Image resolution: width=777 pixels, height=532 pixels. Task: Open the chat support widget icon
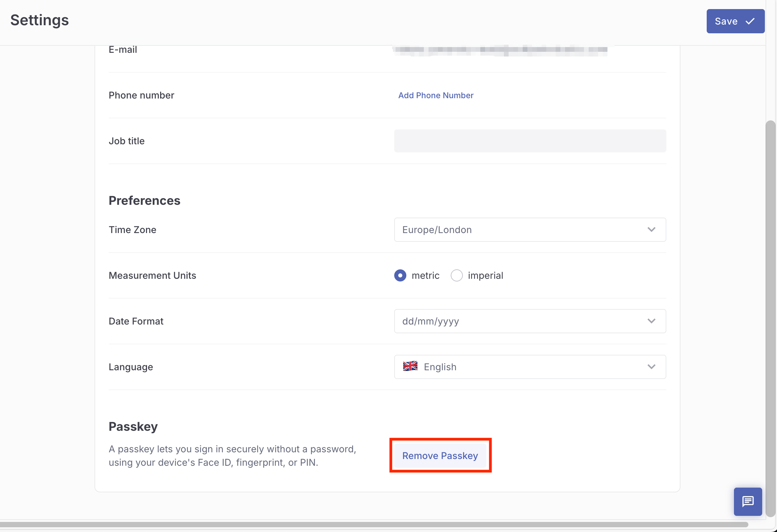click(x=748, y=501)
